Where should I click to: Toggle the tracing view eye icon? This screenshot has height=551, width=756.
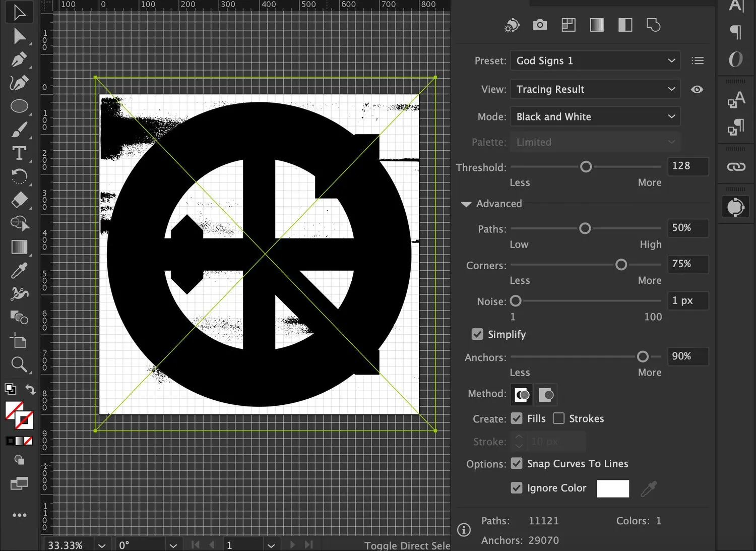[697, 89]
